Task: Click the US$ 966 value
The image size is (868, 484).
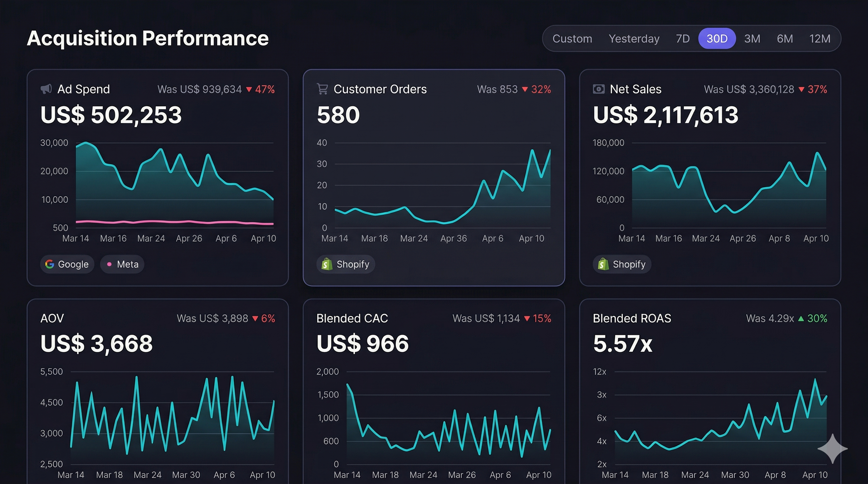Action: click(363, 344)
